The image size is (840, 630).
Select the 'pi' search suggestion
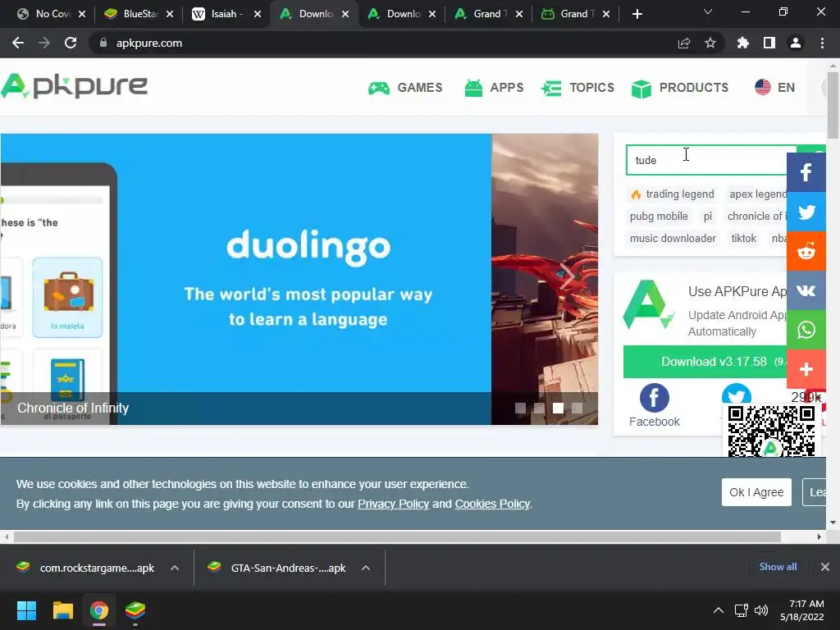tap(708, 216)
